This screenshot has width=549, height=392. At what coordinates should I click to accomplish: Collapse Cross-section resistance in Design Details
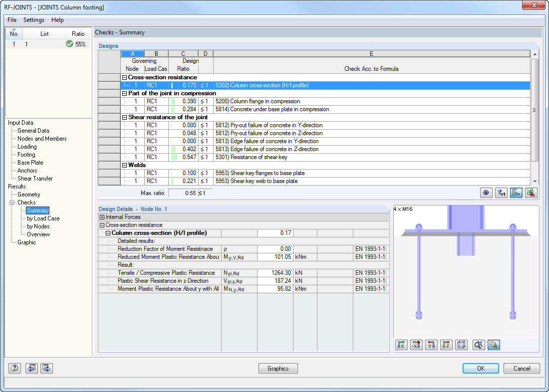(x=102, y=225)
